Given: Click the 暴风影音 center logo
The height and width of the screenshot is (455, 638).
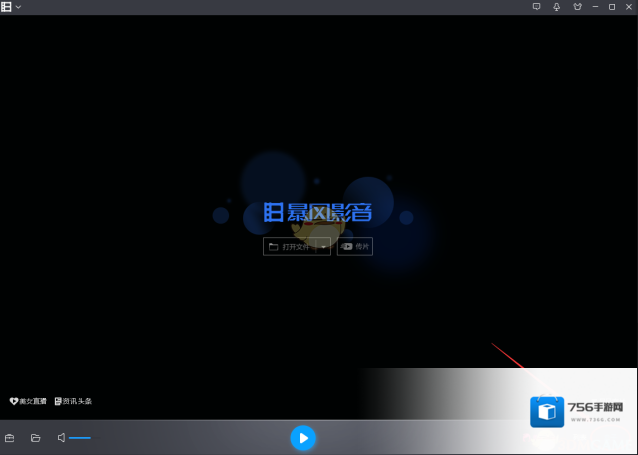Looking at the screenshot, I should pos(318,213).
